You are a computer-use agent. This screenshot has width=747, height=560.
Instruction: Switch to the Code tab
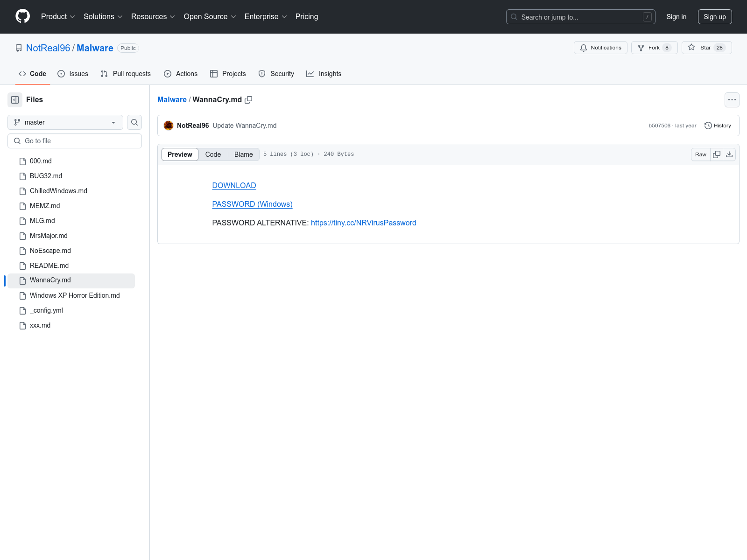click(x=32, y=74)
